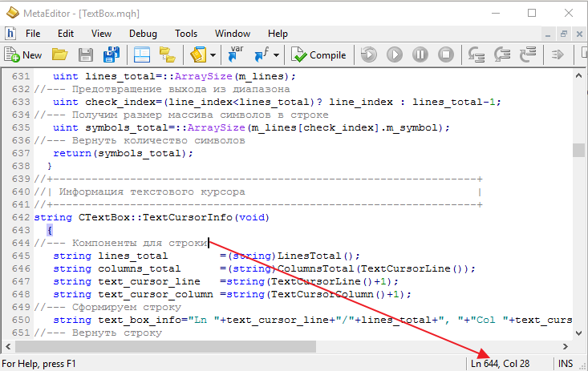Screen dimensions: 588x371
Task: Restore the inner document window
Action: tap(564, 34)
